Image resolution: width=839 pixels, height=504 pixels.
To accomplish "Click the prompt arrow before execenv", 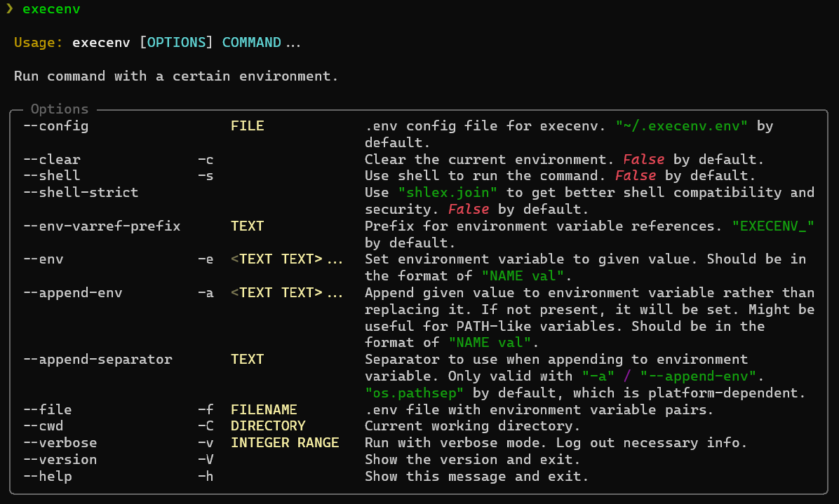I will 9,9.
